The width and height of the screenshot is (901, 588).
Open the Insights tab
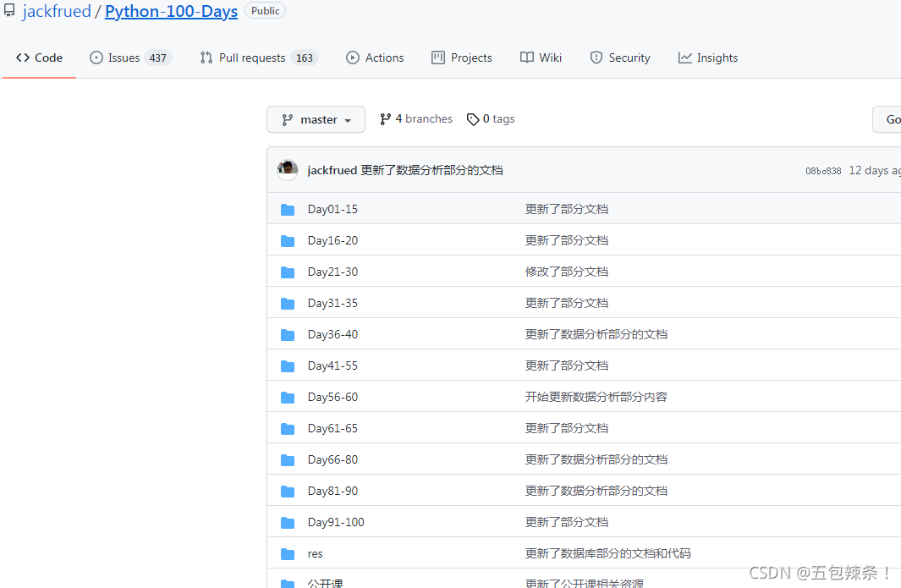pyautogui.click(x=708, y=58)
